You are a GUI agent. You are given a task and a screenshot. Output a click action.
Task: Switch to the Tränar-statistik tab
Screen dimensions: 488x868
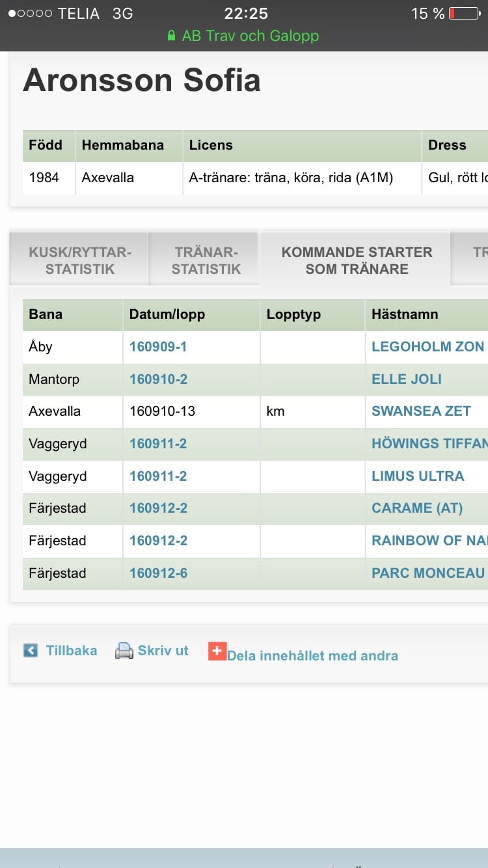[206, 260]
